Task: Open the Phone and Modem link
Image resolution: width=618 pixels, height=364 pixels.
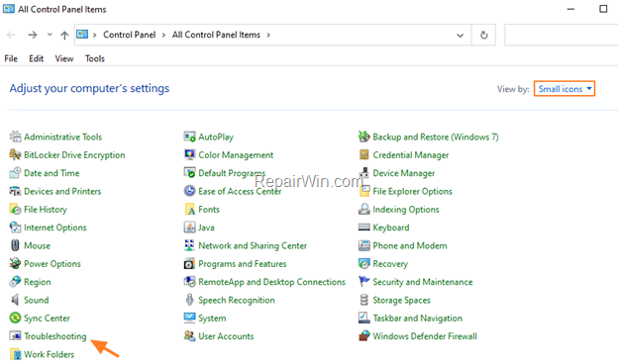Action: (410, 245)
